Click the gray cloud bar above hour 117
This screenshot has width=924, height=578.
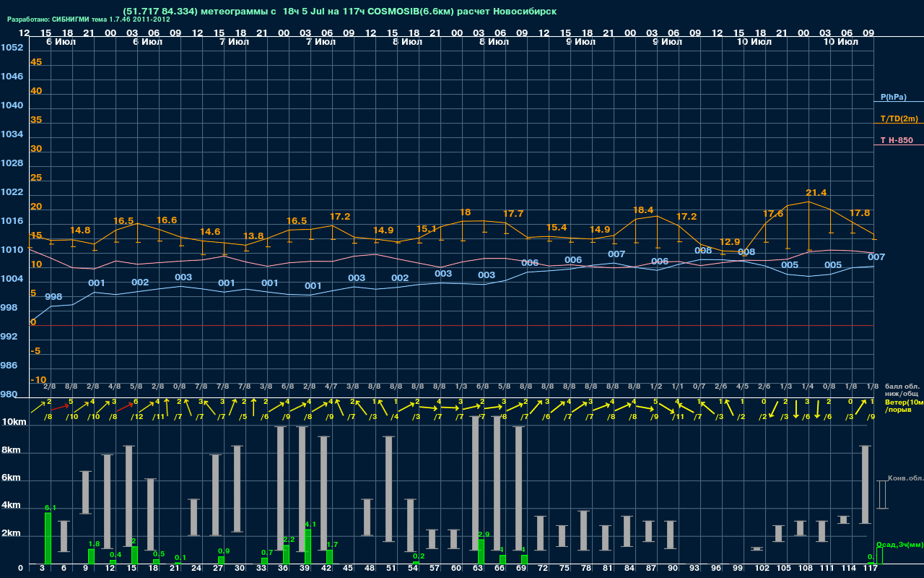(x=865, y=485)
